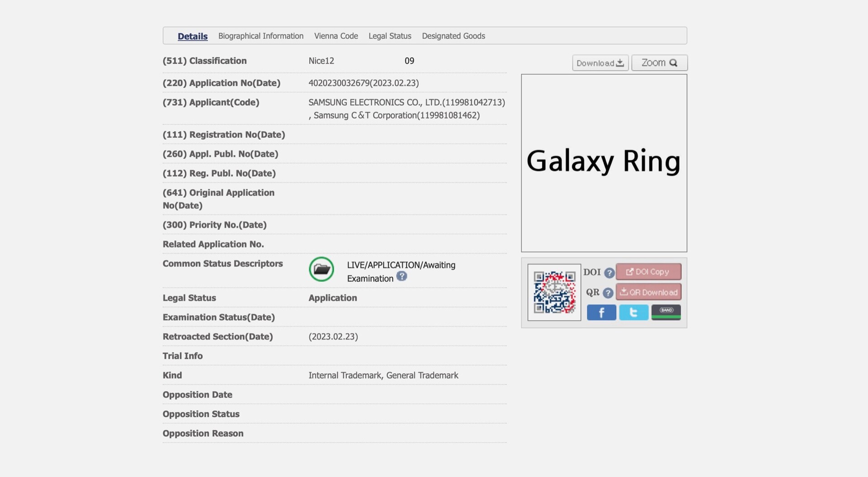The height and width of the screenshot is (477, 868).
Task: Copy the DOI link
Action: 648,272
